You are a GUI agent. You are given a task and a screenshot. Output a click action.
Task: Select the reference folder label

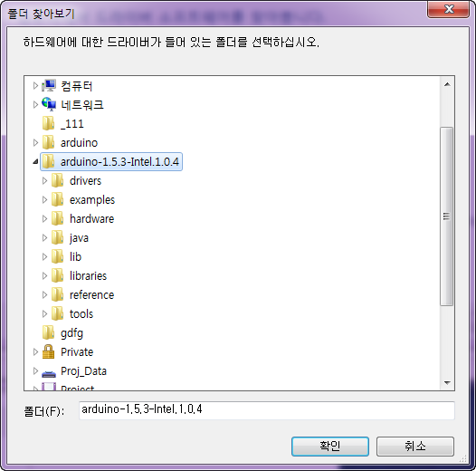click(x=92, y=294)
